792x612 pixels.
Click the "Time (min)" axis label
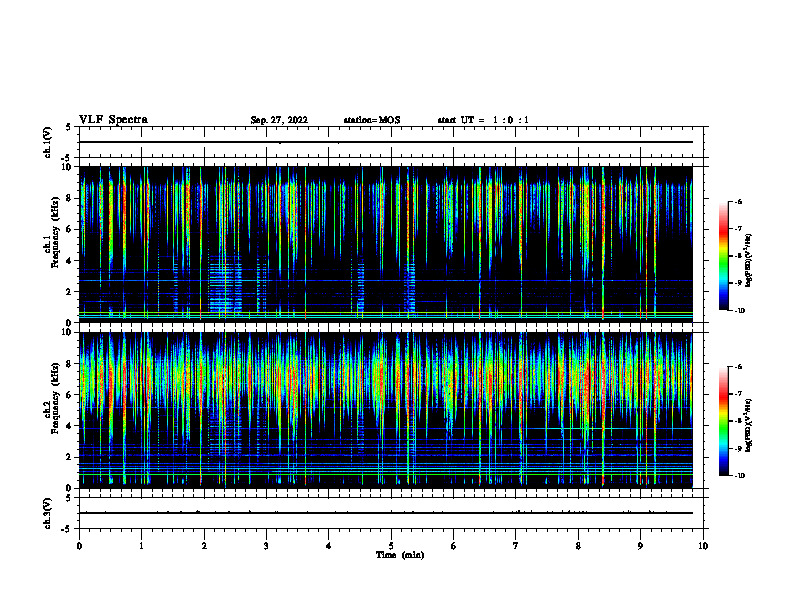click(x=400, y=555)
